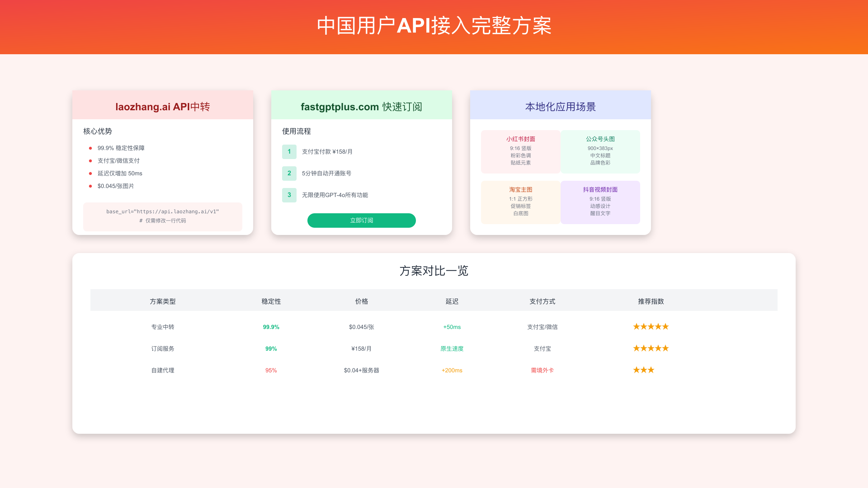
Task: Click the ¥158/月 price cell in table
Action: [x=362, y=349]
